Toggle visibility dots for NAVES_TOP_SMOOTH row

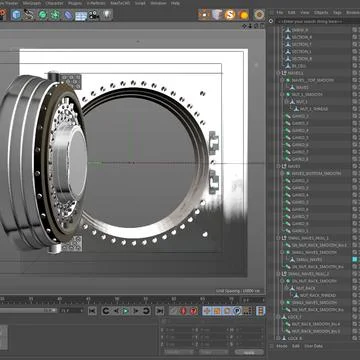coord(354,80)
